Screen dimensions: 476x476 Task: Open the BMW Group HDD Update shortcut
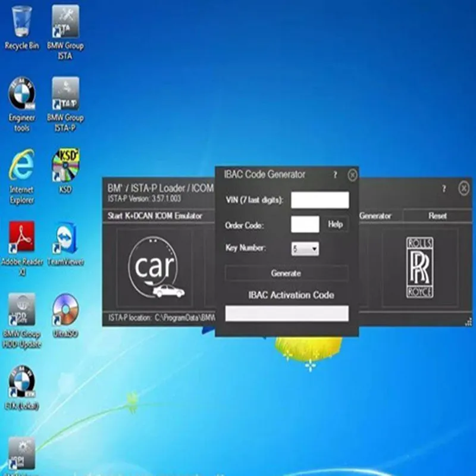pos(21,321)
